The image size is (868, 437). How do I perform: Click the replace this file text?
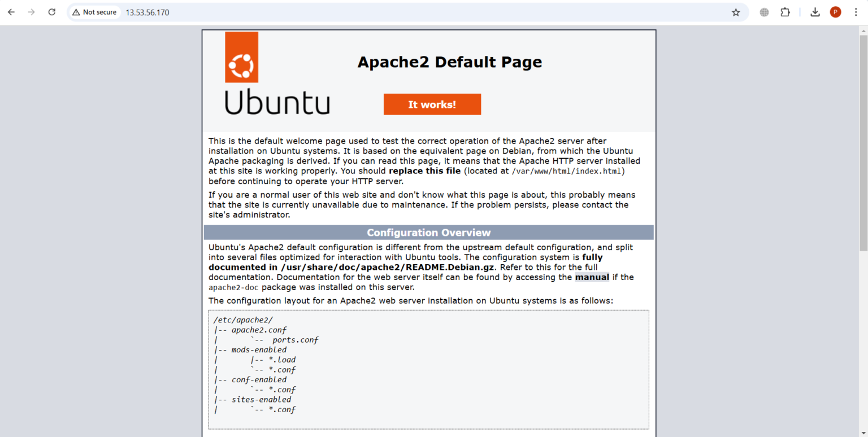pos(424,171)
